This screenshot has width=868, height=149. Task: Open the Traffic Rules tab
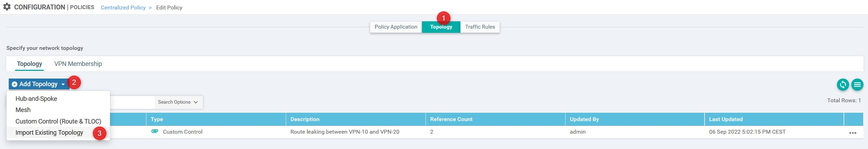(x=480, y=27)
